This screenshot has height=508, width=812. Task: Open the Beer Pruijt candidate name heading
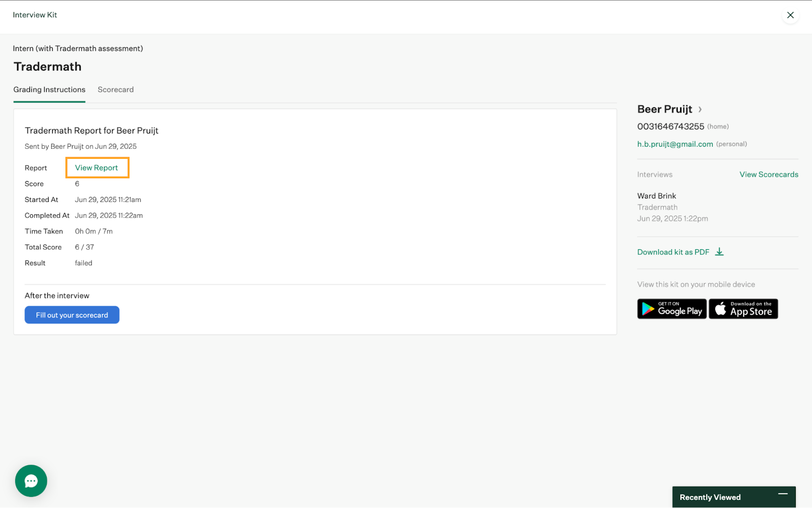click(x=664, y=110)
